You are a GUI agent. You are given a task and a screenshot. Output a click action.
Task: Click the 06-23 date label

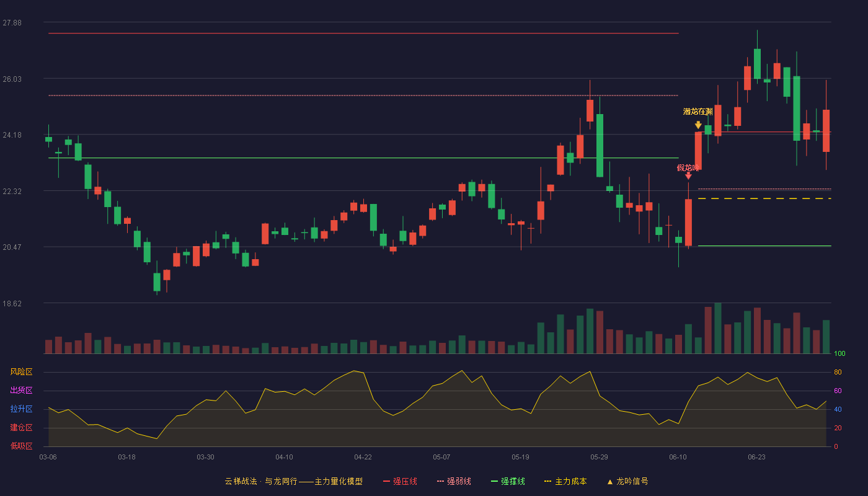click(x=756, y=457)
